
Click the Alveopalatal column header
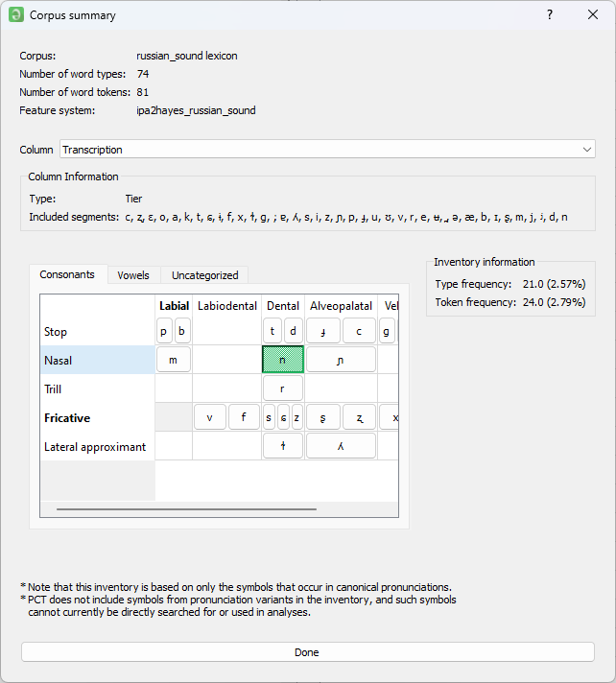[342, 306]
